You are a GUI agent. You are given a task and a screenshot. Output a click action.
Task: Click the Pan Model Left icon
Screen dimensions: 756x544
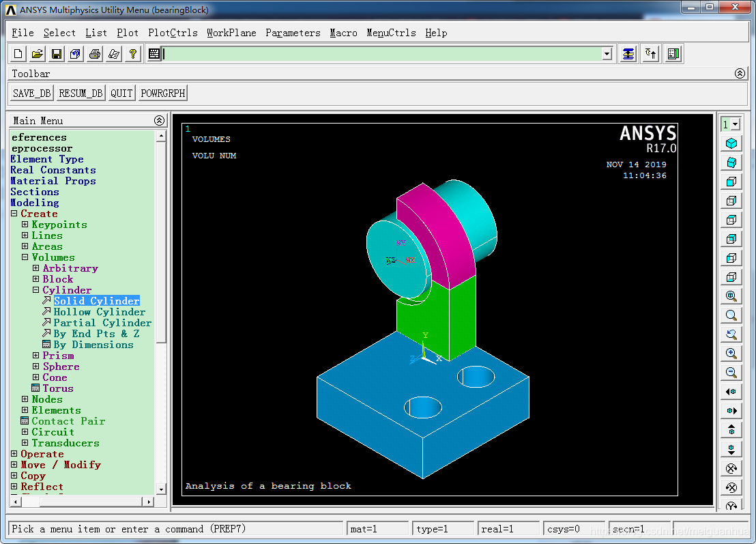click(731, 392)
